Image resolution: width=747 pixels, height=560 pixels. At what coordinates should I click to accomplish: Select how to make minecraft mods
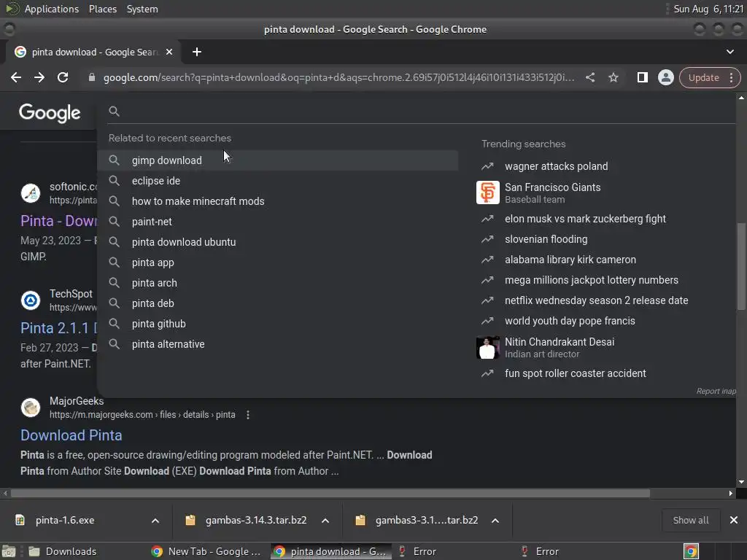click(278, 201)
